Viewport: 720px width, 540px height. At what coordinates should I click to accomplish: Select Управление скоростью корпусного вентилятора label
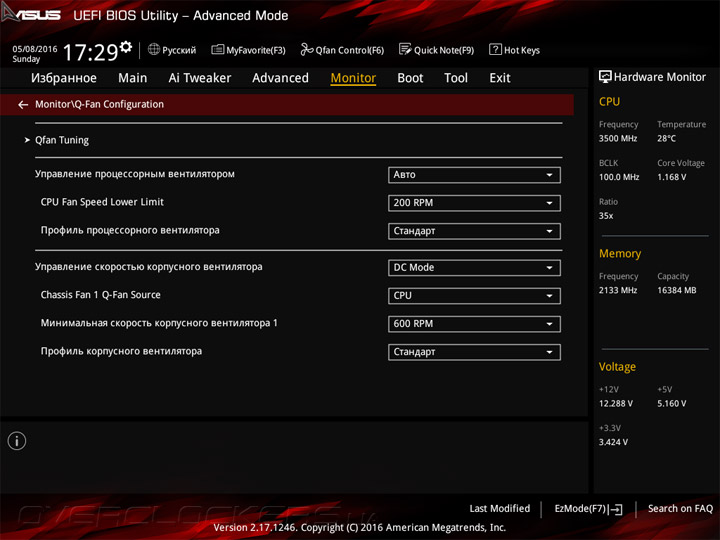pos(149,267)
